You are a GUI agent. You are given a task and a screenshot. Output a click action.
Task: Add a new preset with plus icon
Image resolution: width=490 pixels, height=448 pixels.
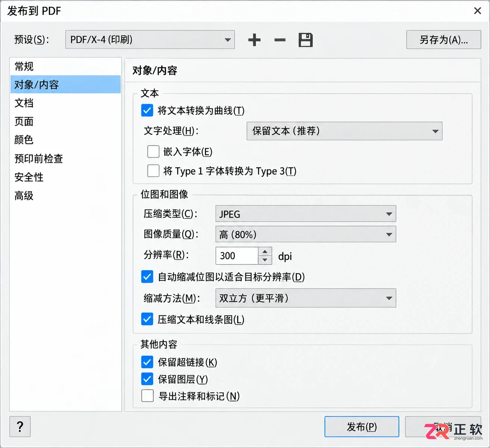pyautogui.click(x=254, y=40)
